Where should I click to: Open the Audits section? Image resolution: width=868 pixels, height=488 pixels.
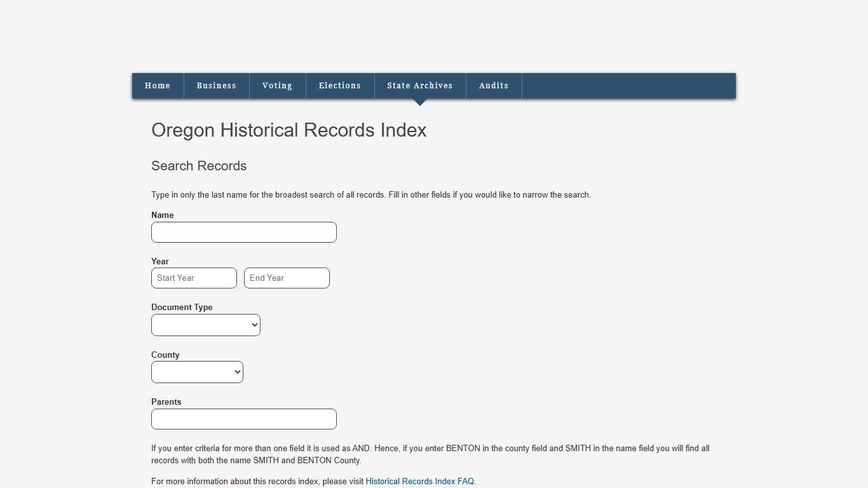(493, 86)
